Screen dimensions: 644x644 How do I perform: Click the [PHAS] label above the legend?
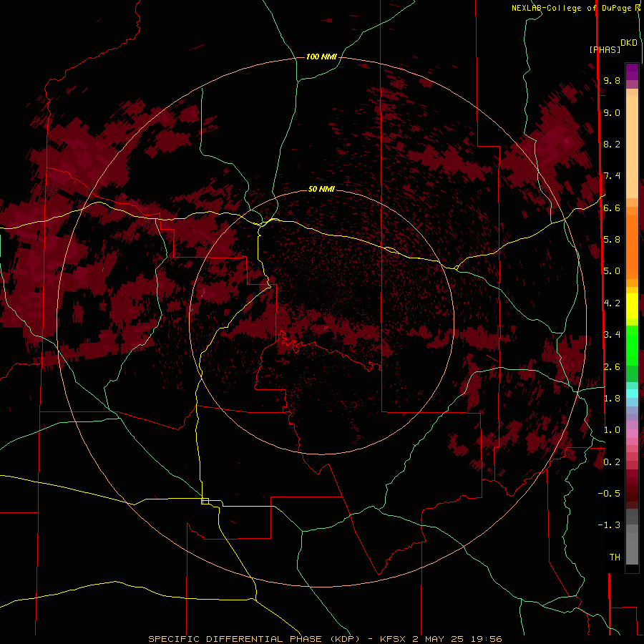tap(605, 49)
